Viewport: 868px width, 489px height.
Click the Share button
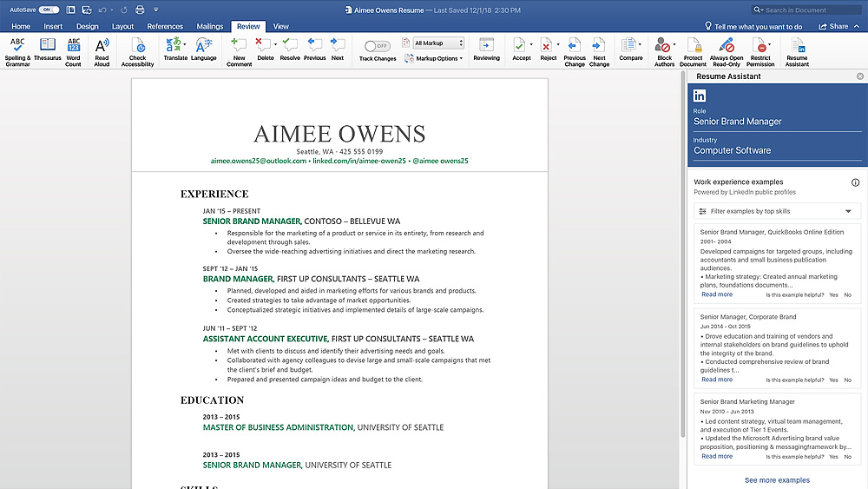coord(833,26)
